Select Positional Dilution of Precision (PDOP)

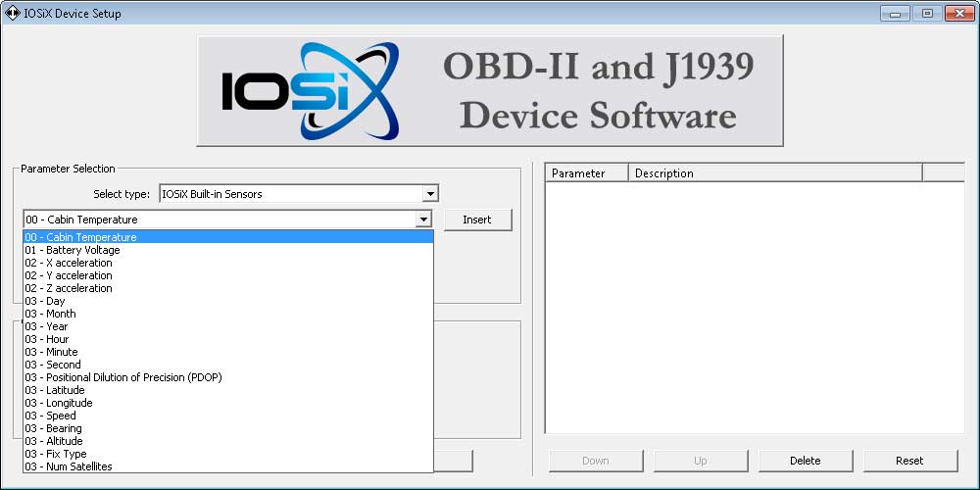[x=228, y=377]
